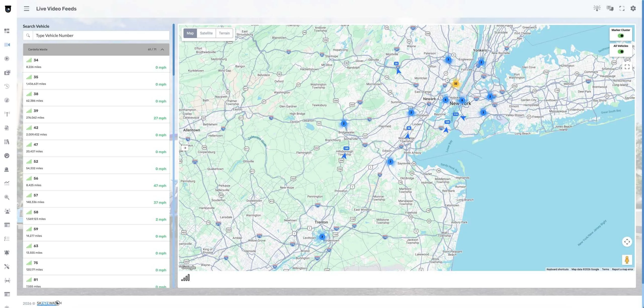Open the compass gauge sidebar icon
Image resolution: width=644 pixels, height=308 pixels.
point(7,100)
